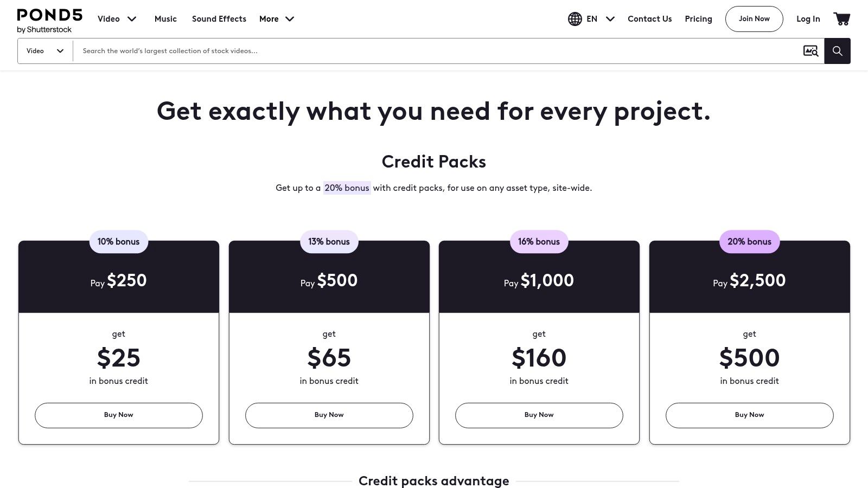868x488 pixels.
Task: Buy the $500 credit pack
Action: 329,415
